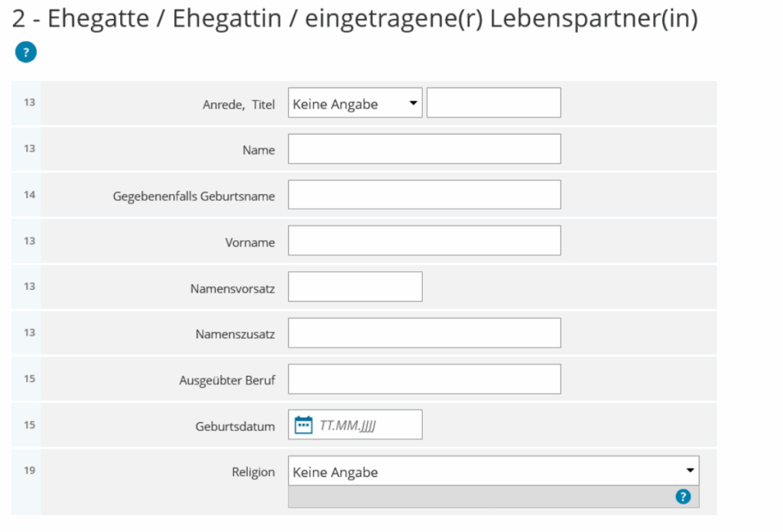Click the Titel text field next to Anrede
The width and height of the screenshot is (783, 532).
point(493,103)
